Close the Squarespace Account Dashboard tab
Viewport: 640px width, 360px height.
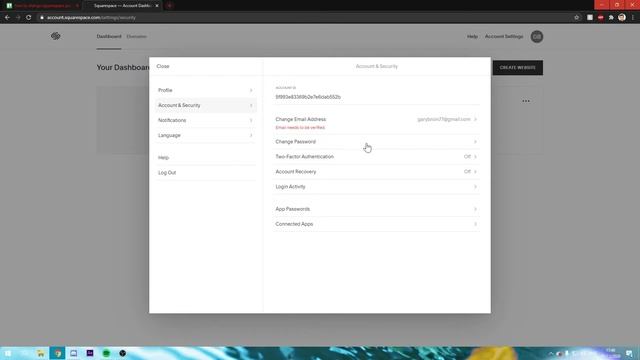(x=157, y=6)
